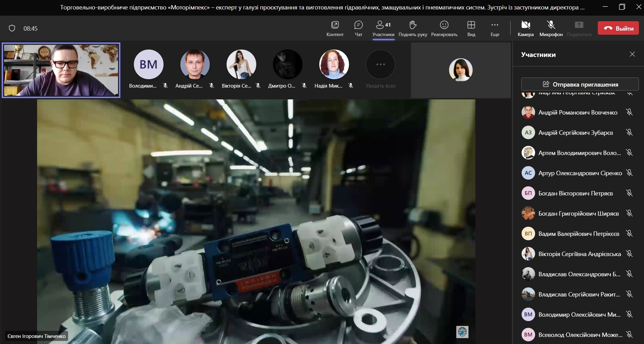Click muted mic icon under Надія Мик... tile
The image size is (644, 344).
click(351, 86)
